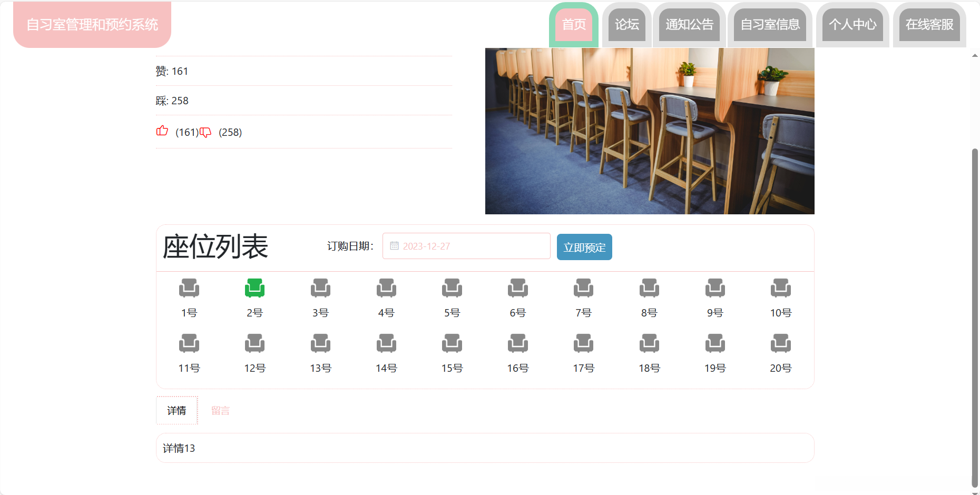Open the 自习室信息 study room info page

point(770,24)
